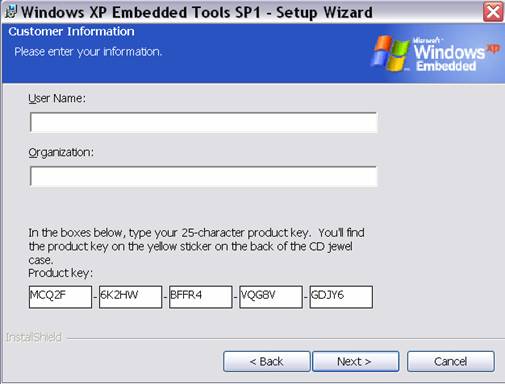Click the Product key label
Image resolution: width=505 pixels, height=384 pixels.
60,273
